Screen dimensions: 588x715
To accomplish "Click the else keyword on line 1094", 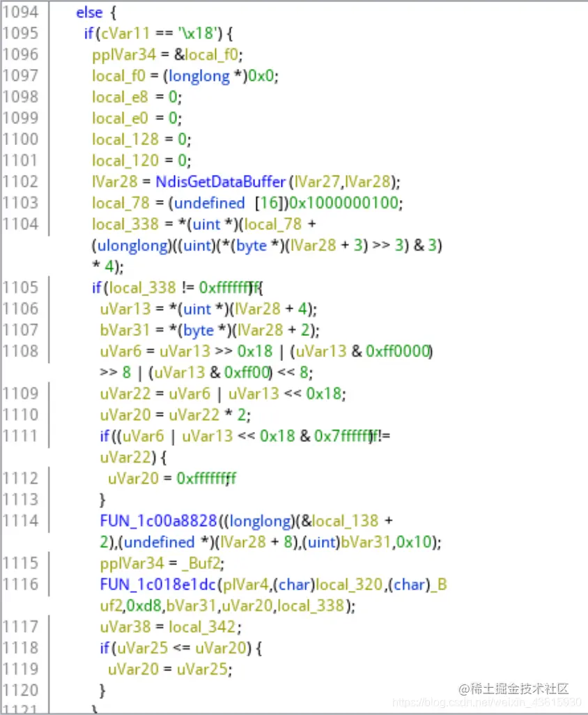I will pos(89,13).
